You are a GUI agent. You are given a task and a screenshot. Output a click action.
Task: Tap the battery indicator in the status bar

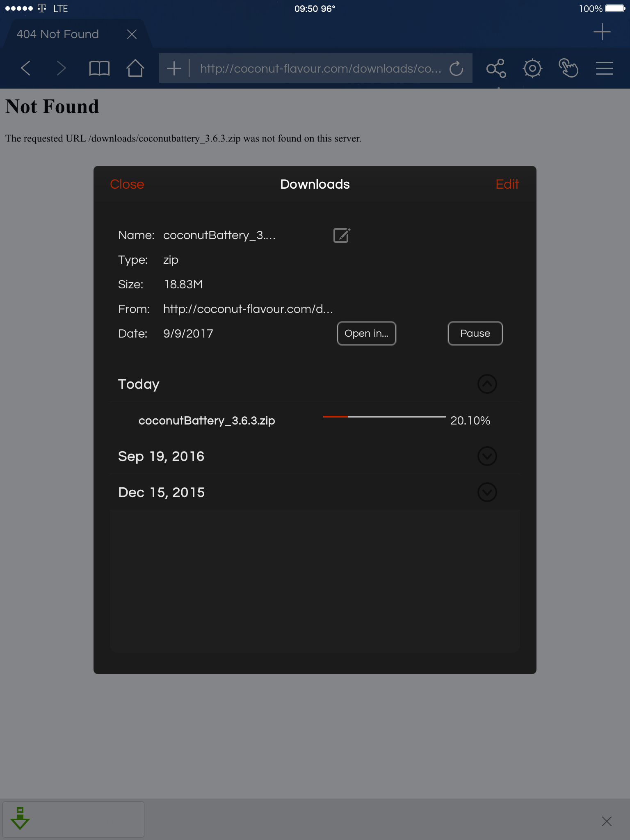pyautogui.click(x=615, y=9)
